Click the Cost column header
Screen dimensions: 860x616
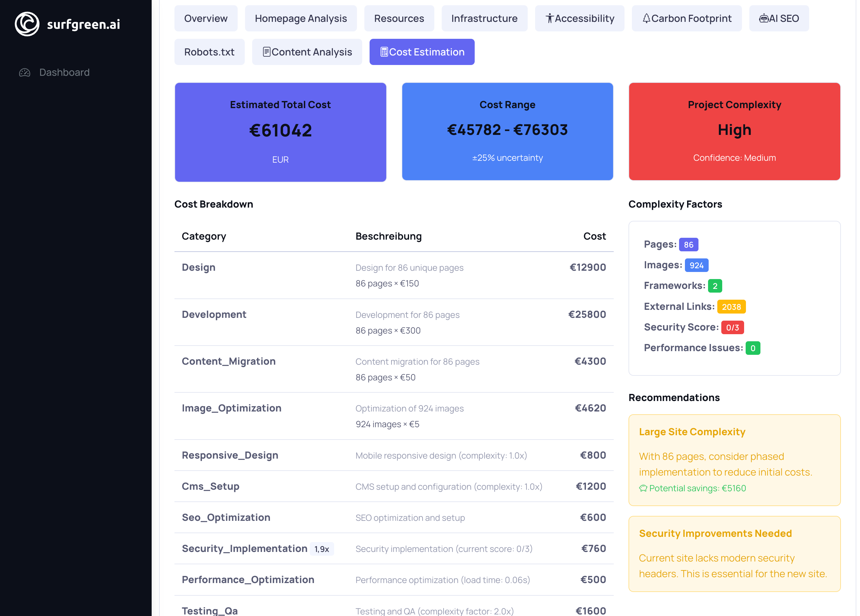coord(595,236)
